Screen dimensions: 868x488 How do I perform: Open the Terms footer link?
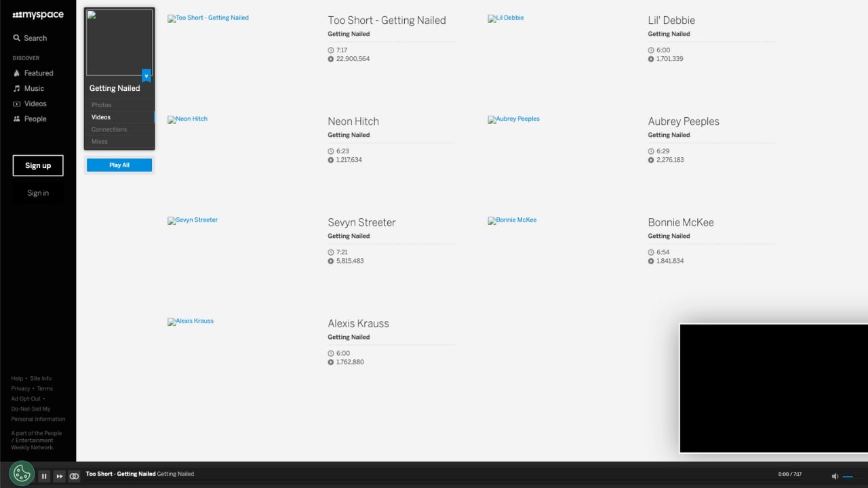[45, 389]
